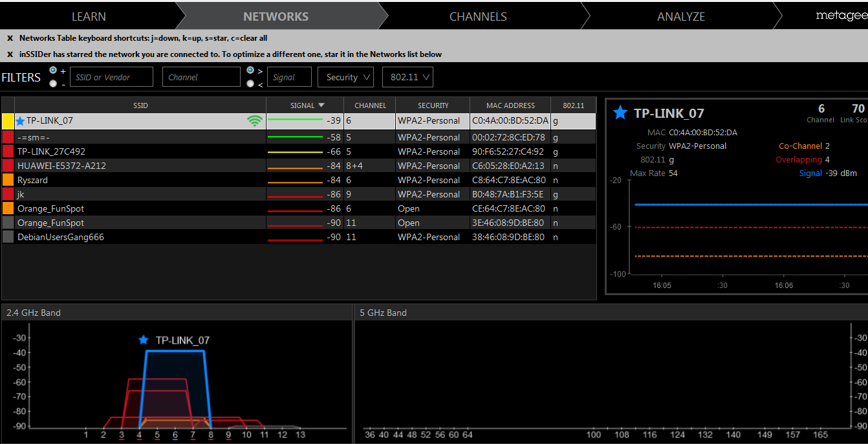
Task: Switch to the Channels tab
Action: (478, 17)
